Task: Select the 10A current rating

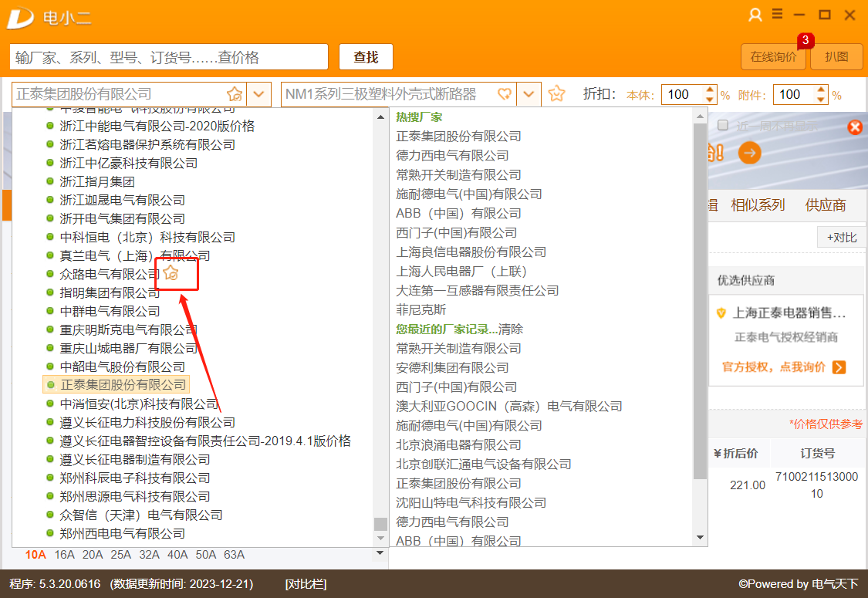Action: pyautogui.click(x=35, y=555)
